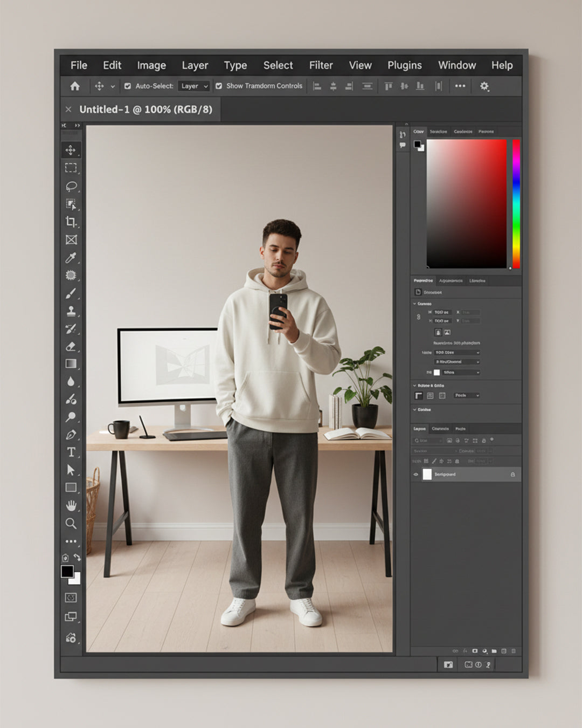Open the Window menu
The width and height of the screenshot is (582, 728).
pyautogui.click(x=456, y=65)
